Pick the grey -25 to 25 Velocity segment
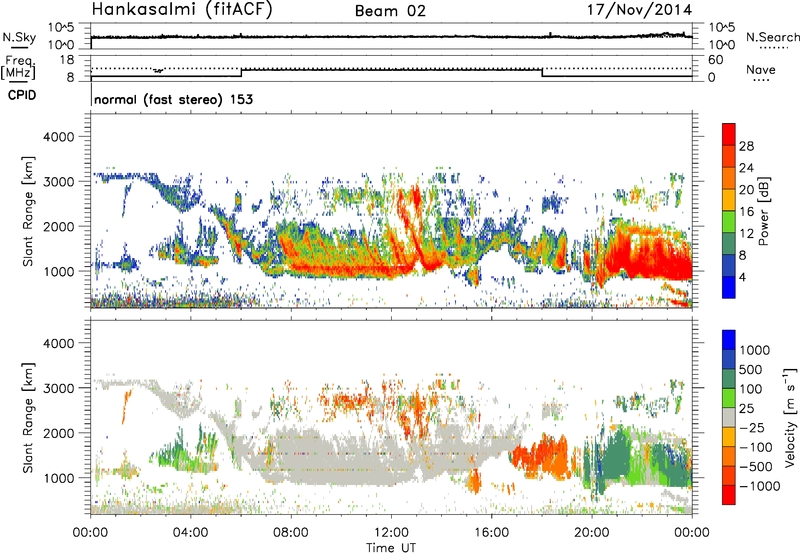Screen dimensions: 800x554 point(729,417)
